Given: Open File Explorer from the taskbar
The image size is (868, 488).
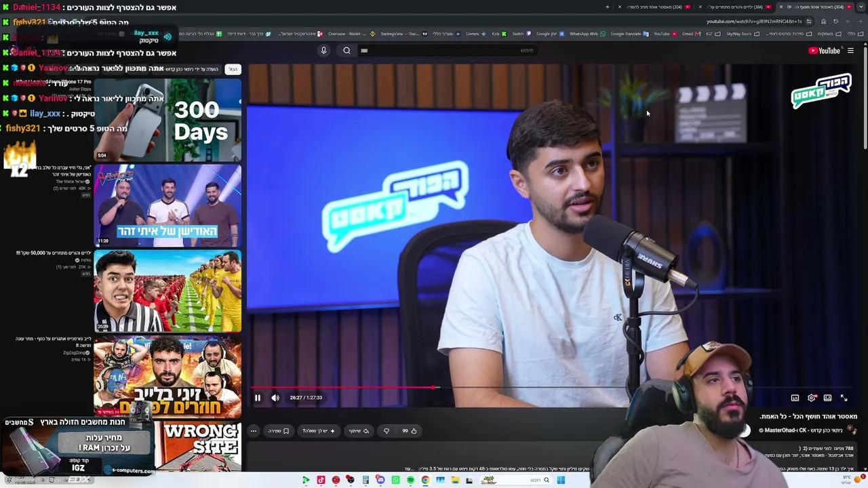Looking at the screenshot, I should (455, 481).
